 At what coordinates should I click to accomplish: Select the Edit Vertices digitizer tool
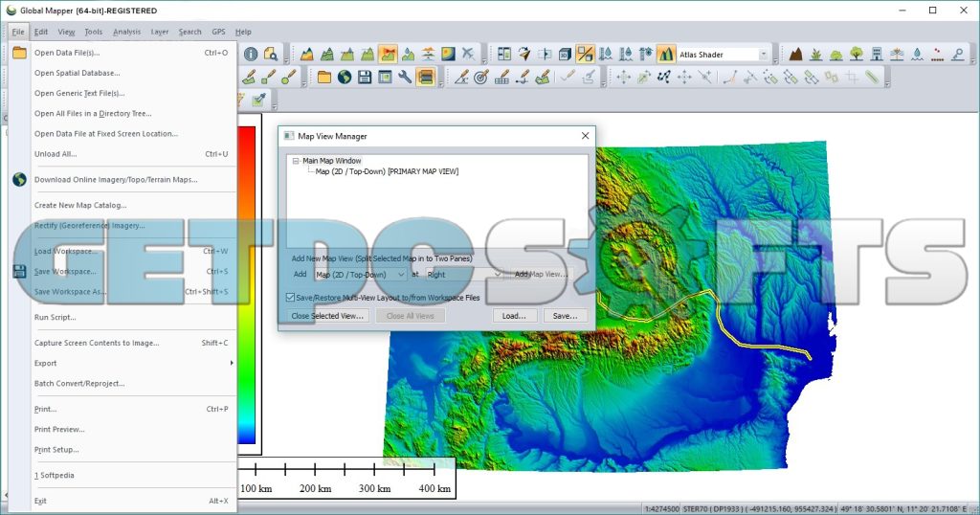[x=664, y=78]
